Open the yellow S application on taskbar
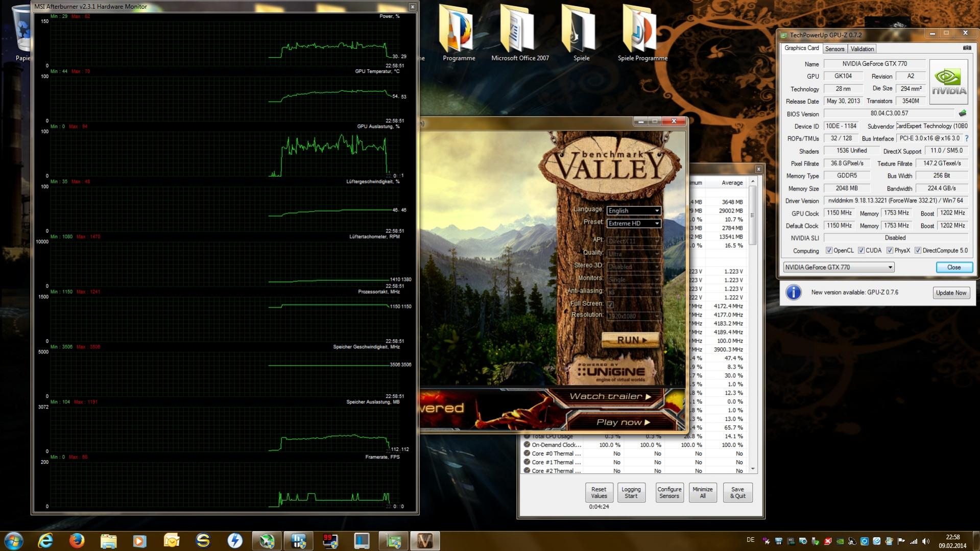980x551 pixels. point(203,540)
